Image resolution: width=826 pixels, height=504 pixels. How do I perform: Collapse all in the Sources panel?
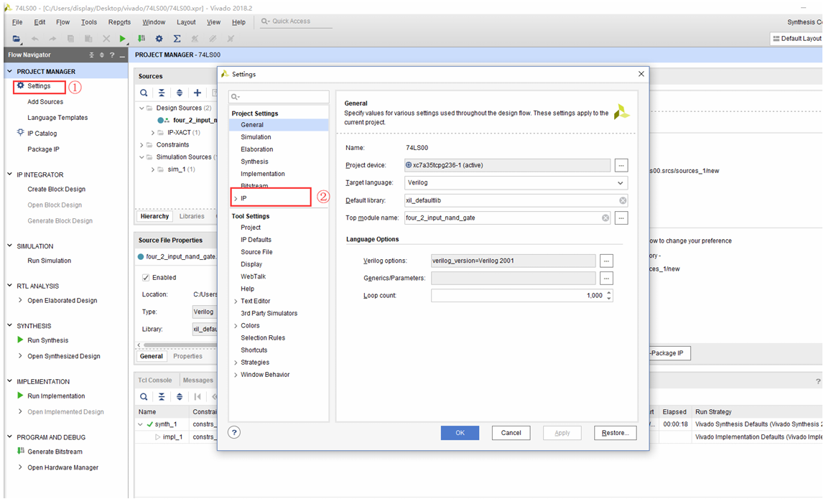(162, 93)
